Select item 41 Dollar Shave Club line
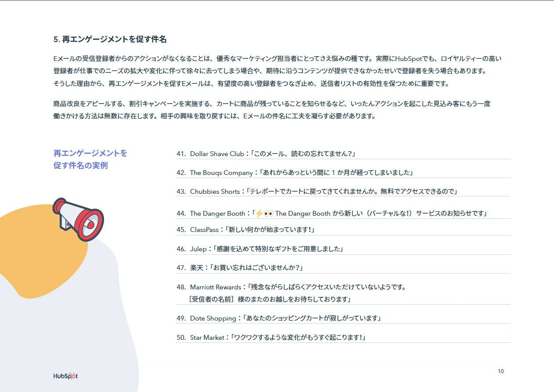The width and height of the screenshot is (554, 392). 266,154
